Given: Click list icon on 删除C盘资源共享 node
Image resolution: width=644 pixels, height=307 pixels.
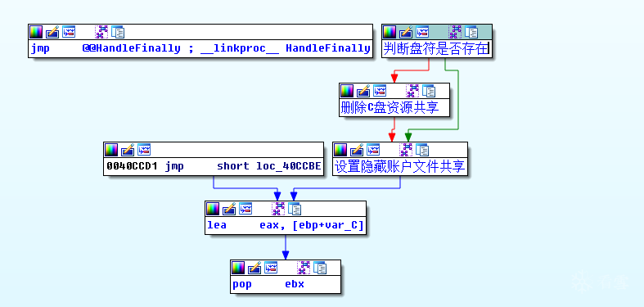Looking at the screenshot, I should tap(429, 91).
